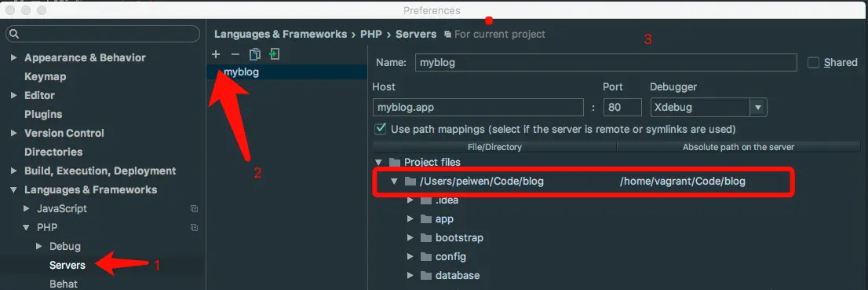Collapse Languages & Frameworks section
This screenshot has width=868, height=290.
point(14,190)
